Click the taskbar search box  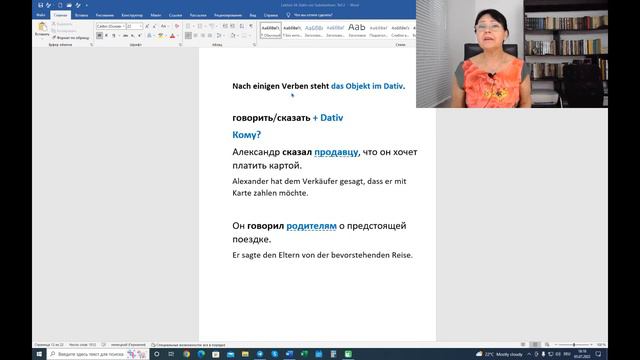coord(98,354)
